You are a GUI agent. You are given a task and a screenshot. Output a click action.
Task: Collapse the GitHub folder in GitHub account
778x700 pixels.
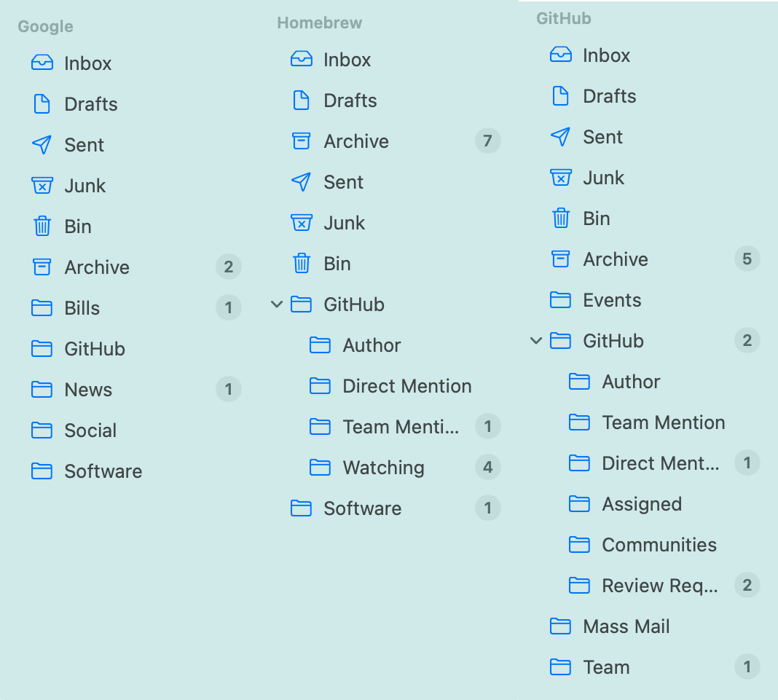point(536,341)
